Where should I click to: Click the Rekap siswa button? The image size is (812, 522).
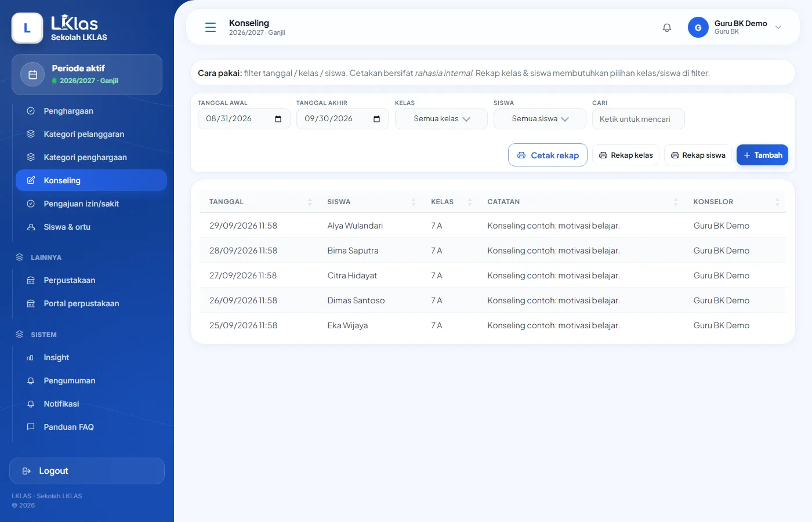tap(698, 155)
